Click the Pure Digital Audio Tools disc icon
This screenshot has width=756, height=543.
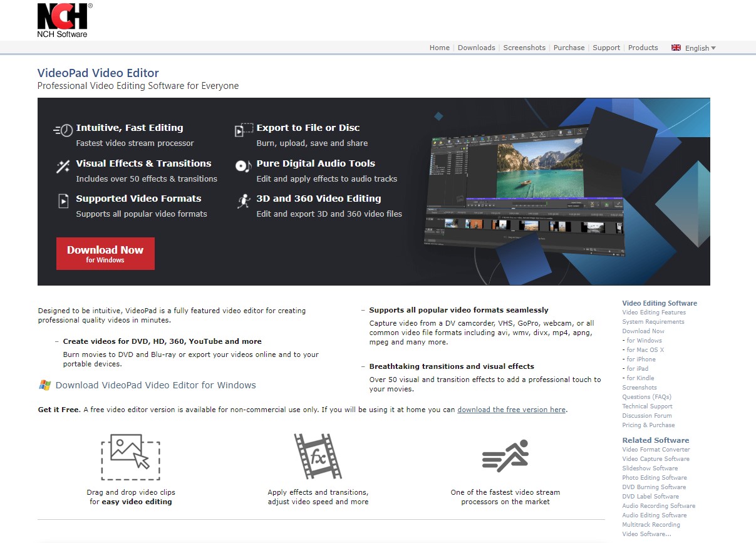click(x=243, y=166)
